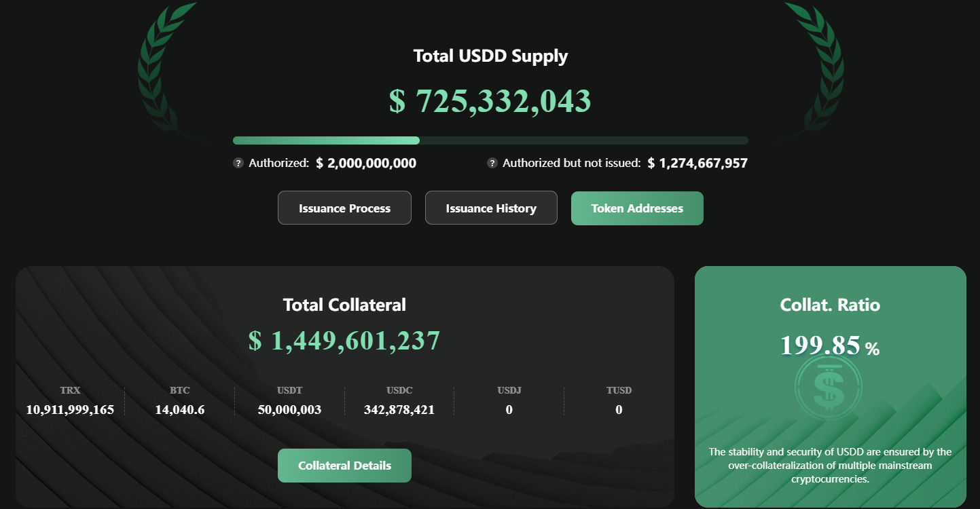Select the Total USDD Supply heading
The image size is (980, 509).
click(491, 56)
